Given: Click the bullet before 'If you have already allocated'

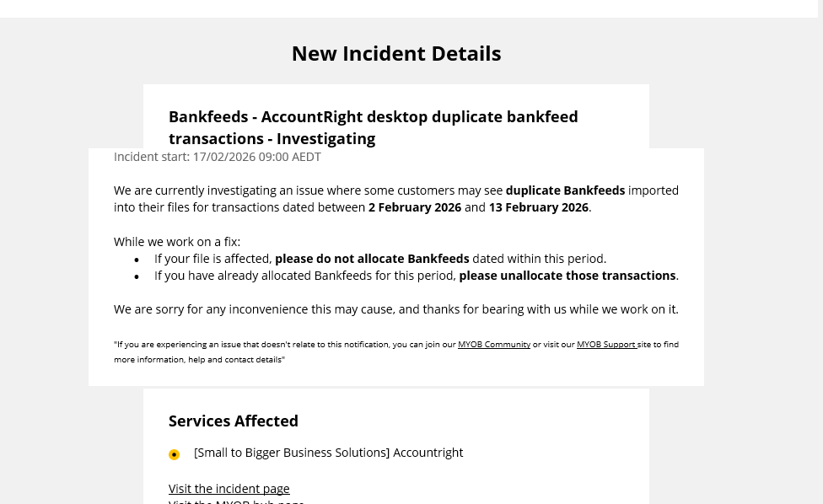Looking at the screenshot, I should point(137,276).
